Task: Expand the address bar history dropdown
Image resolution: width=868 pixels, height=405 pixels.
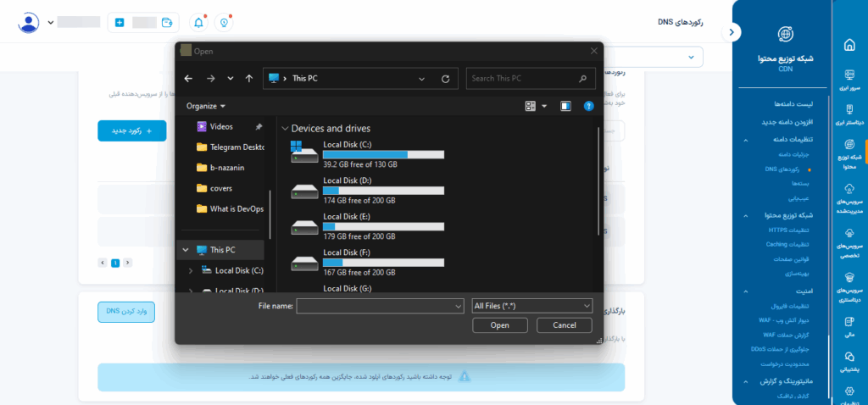Action: [x=422, y=79]
